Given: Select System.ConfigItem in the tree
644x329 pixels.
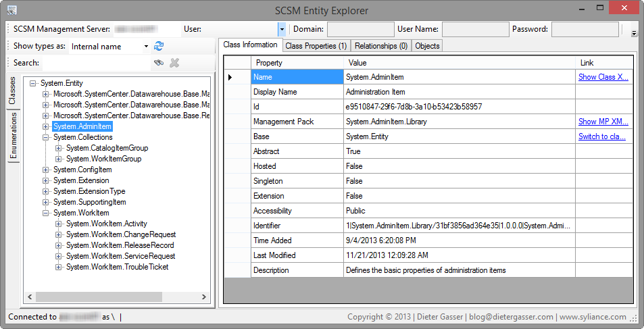Looking at the screenshot, I should point(82,170).
